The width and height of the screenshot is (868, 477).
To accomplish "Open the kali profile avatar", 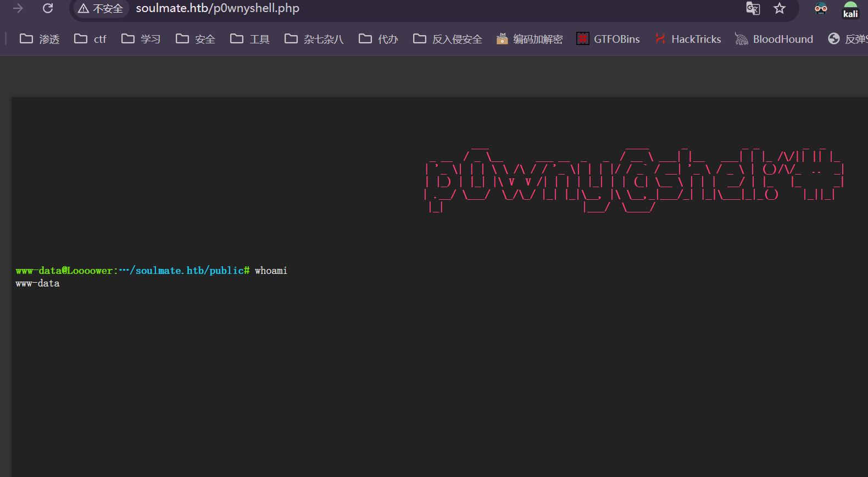I will tap(850, 9).
